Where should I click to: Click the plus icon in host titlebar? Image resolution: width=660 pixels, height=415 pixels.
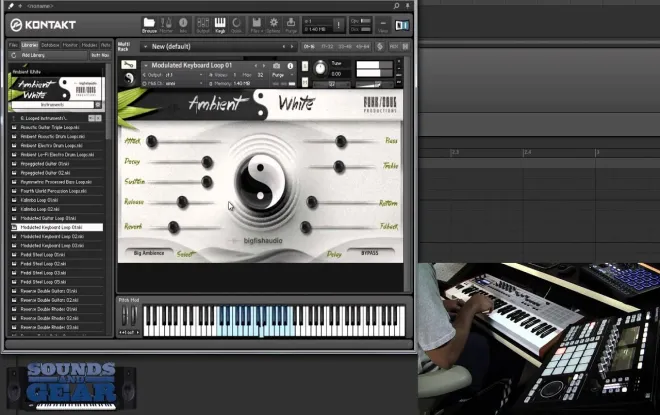point(20,6)
